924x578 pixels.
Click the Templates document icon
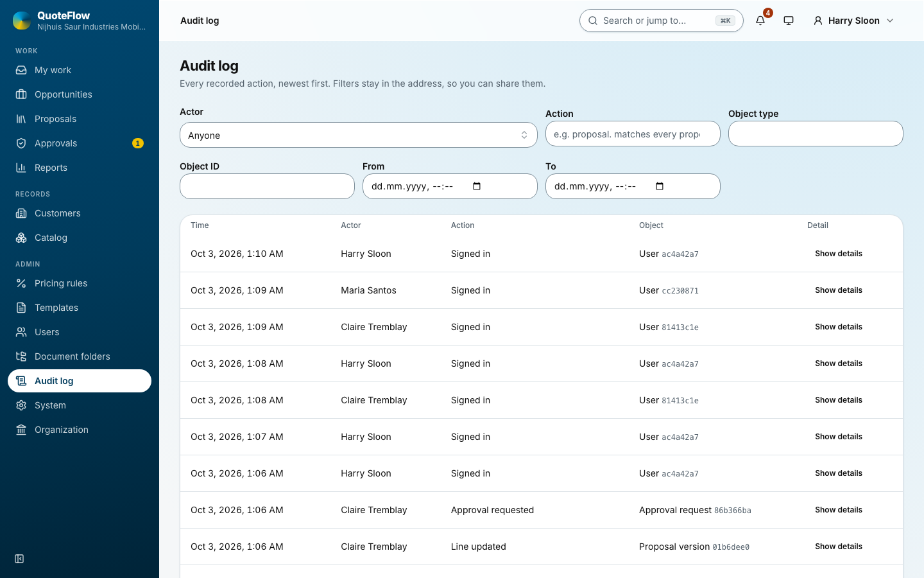pos(21,308)
